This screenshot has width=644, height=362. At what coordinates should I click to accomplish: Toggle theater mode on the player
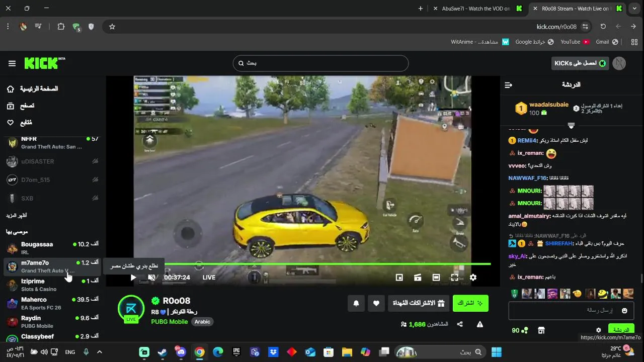point(436,278)
